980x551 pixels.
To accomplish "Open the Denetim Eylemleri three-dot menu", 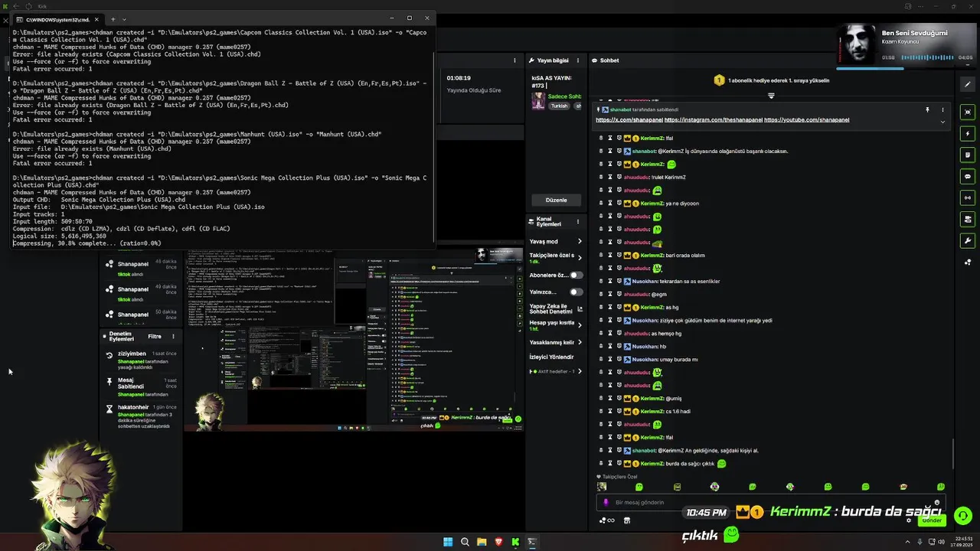I will point(173,336).
